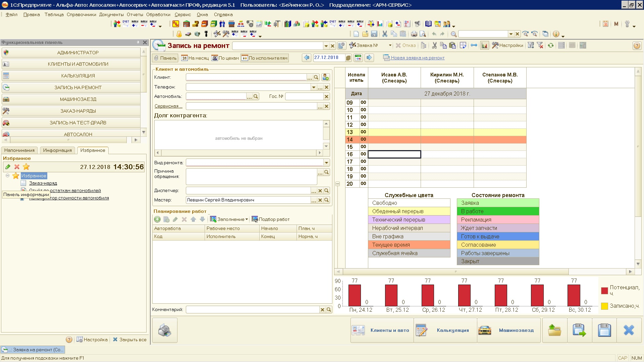This screenshot has width=644, height=362.
Task: Click the magnifier search icon in Клиент field
Action: pyautogui.click(x=316, y=77)
